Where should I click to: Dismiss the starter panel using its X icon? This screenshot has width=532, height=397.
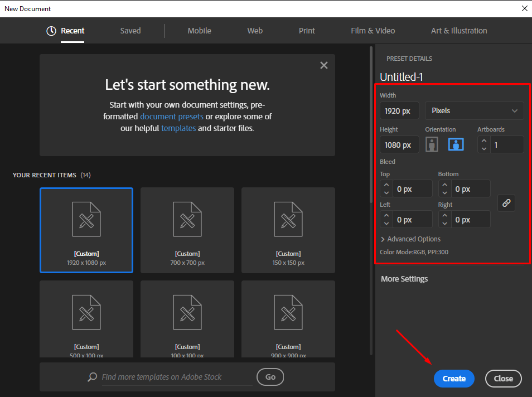pyautogui.click(x=324, y=65)
